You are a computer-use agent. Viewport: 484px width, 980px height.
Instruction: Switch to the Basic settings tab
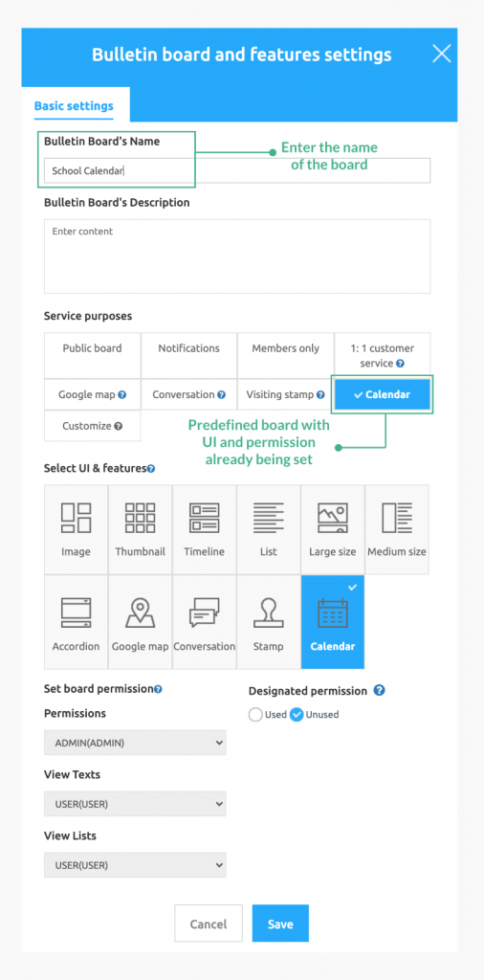(74, 105)
